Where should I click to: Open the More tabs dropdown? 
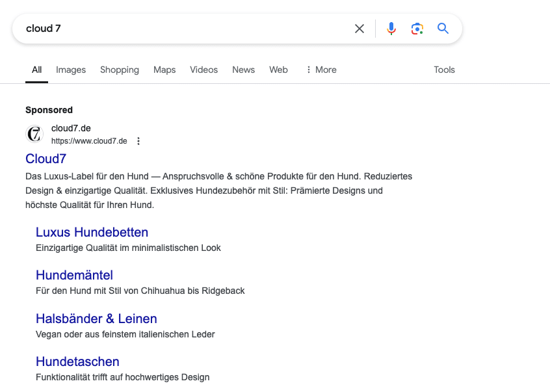click(x=321, y=70)
